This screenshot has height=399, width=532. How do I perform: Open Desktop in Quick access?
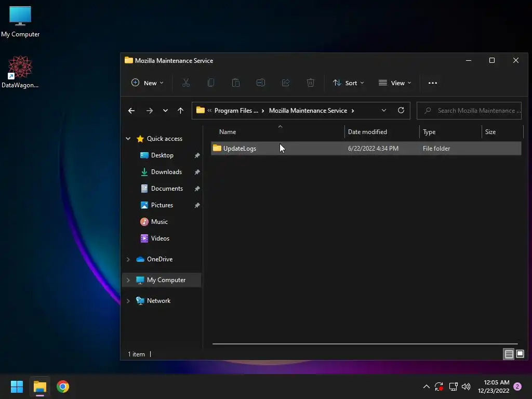pos(162,155)
